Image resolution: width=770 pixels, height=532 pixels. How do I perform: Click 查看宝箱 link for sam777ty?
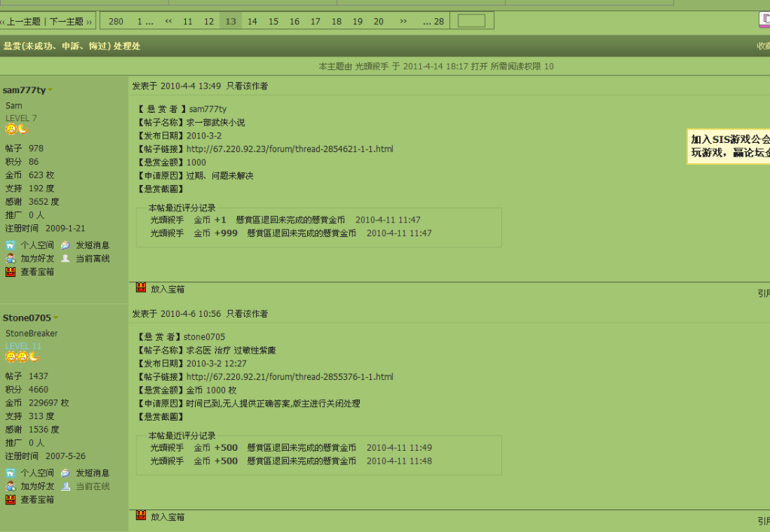coord(38,272)
